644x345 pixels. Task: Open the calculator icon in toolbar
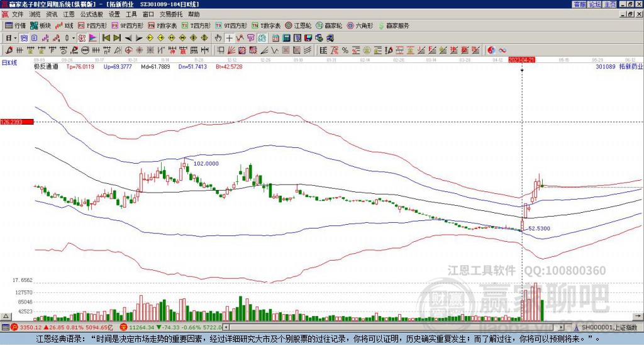pyautogui.click(x=286, y=38)
